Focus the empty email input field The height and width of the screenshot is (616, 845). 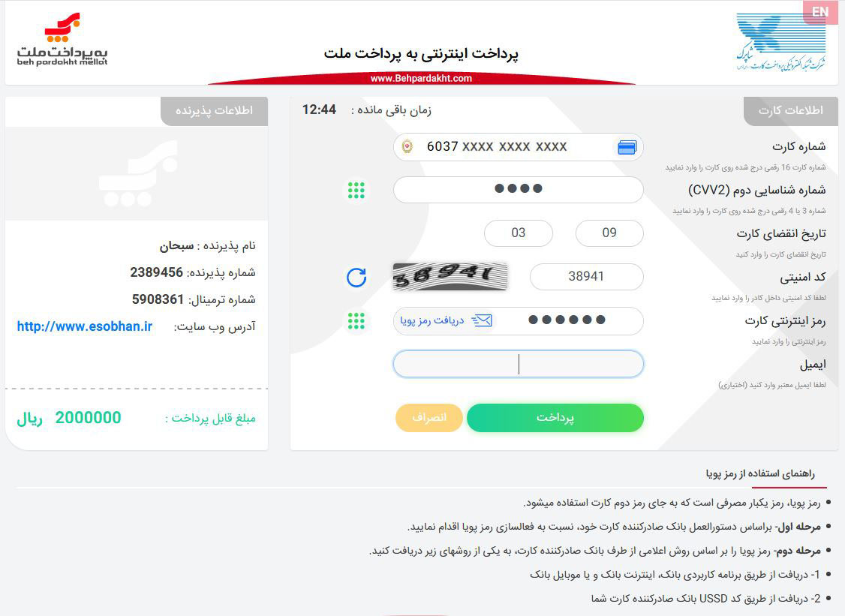(x=519, y=365)
